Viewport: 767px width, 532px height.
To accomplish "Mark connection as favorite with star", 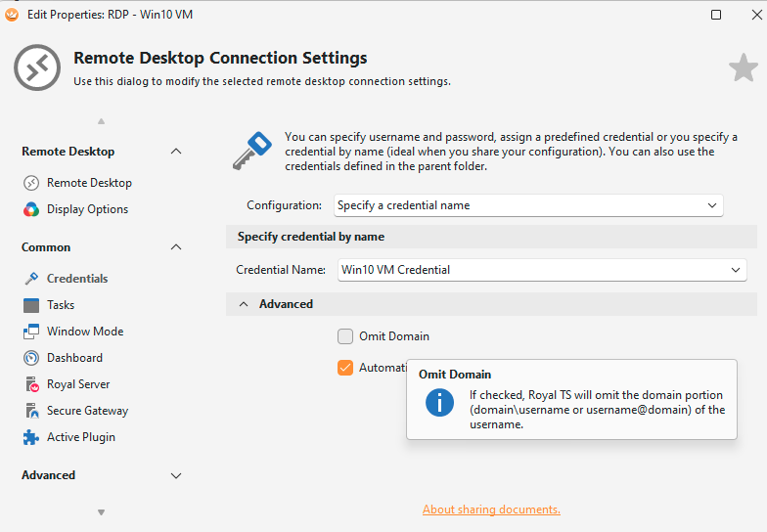I will (x=743, y=68).
